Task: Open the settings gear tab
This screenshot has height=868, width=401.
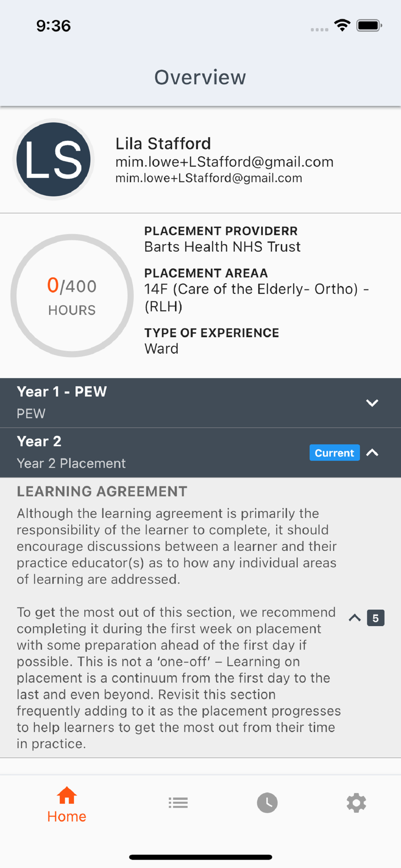Action: tap(356, 802)
